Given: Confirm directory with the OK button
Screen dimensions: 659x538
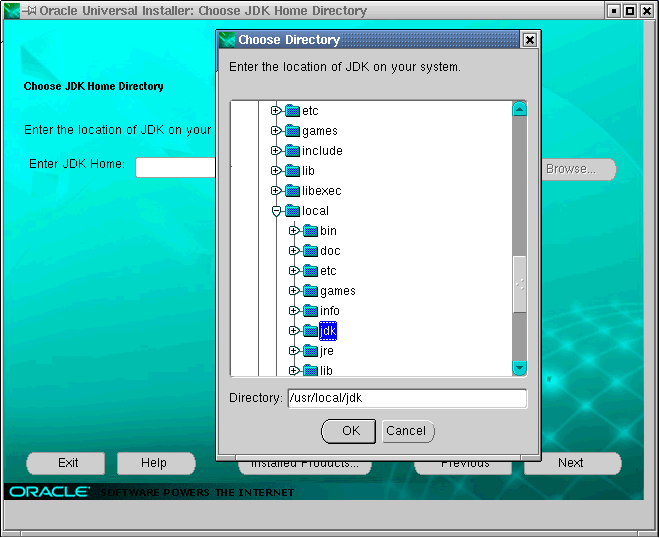Looking at the screenshot, I should coord(348,431).
